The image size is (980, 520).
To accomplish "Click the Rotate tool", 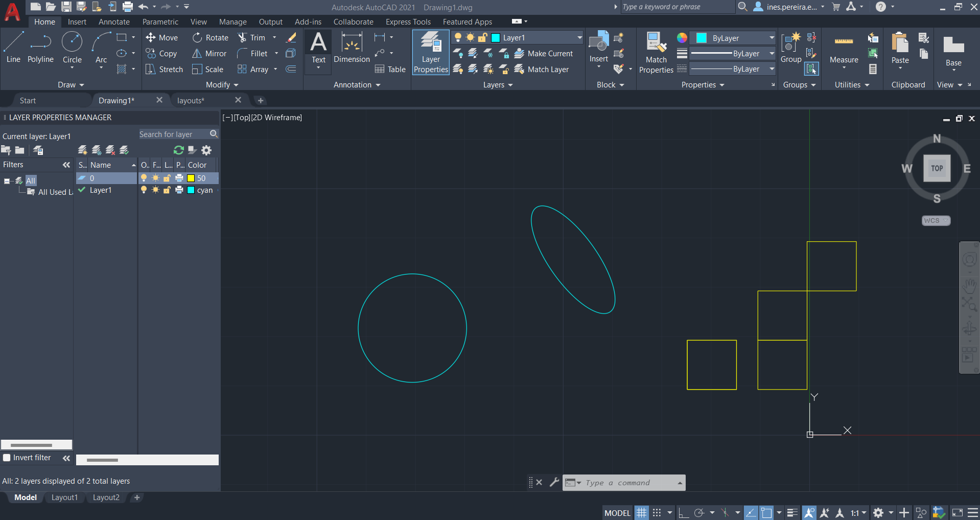I will 210,38.
